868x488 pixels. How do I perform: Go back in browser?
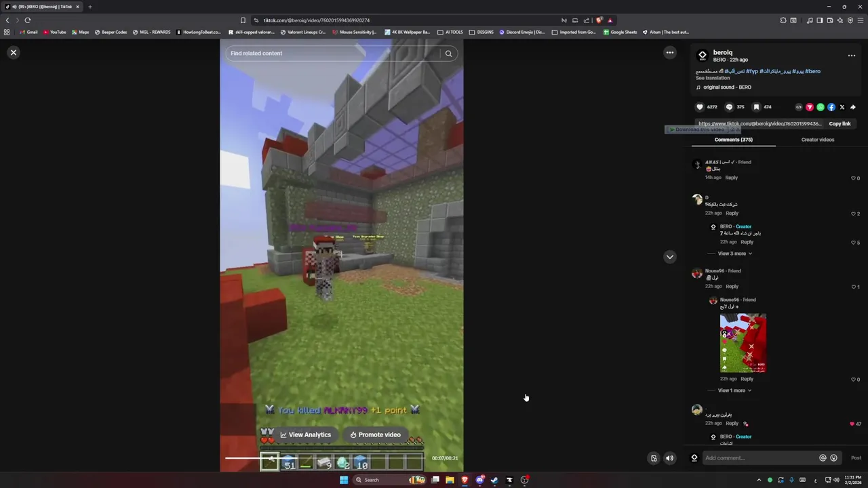[x=7, y=20]
